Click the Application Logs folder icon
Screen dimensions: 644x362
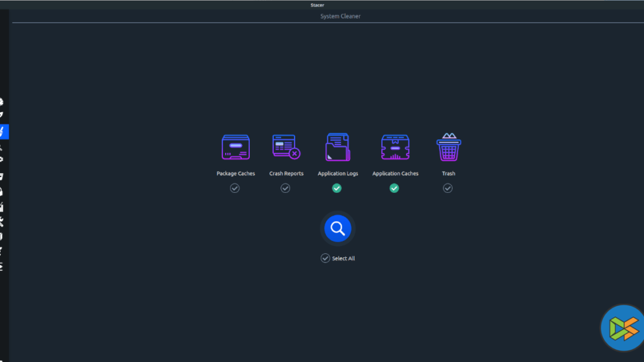tap(337, 148)
